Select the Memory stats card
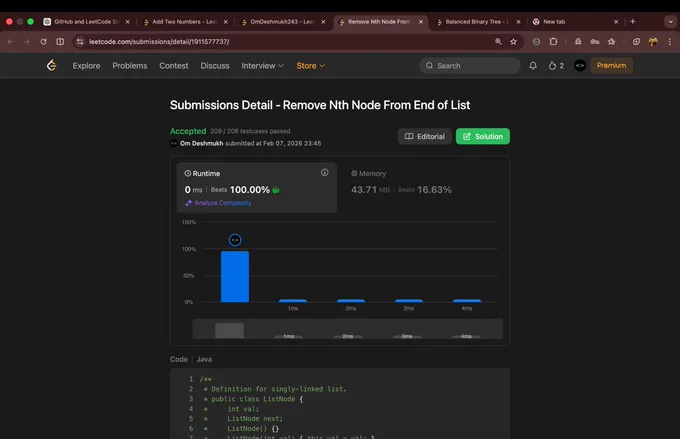 [423, 187]
